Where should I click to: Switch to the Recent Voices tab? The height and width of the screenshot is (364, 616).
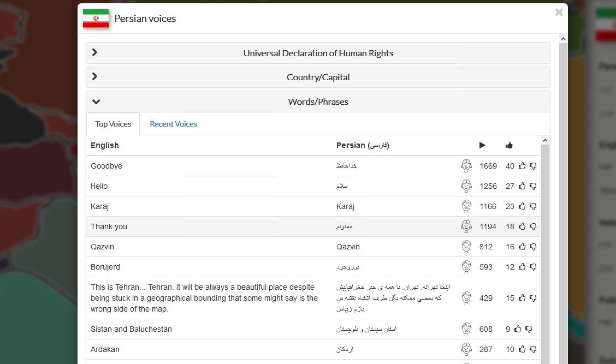click(x=173, y=124)
